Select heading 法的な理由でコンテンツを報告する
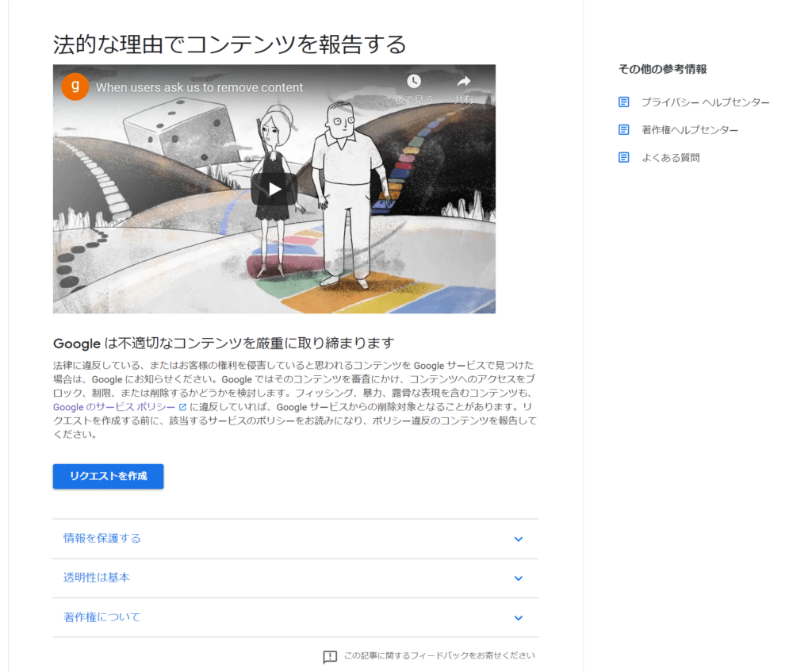The image size is (812, 672). click(229, 44)
